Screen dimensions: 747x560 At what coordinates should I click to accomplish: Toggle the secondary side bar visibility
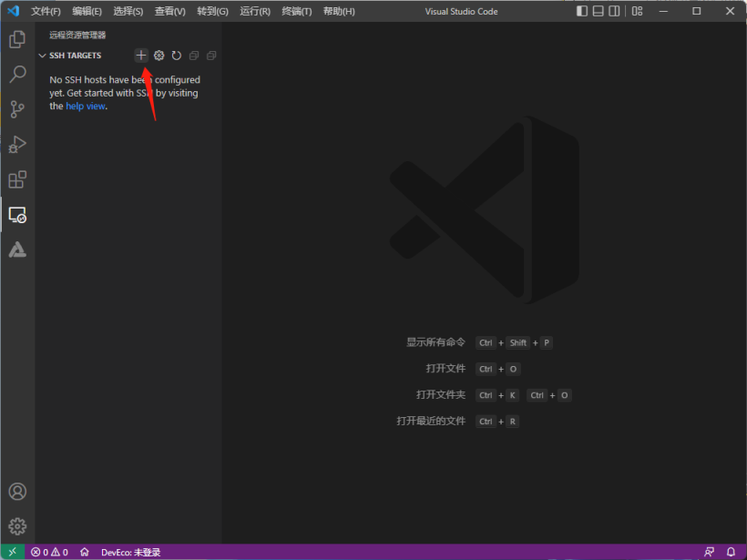click(615, 11)
